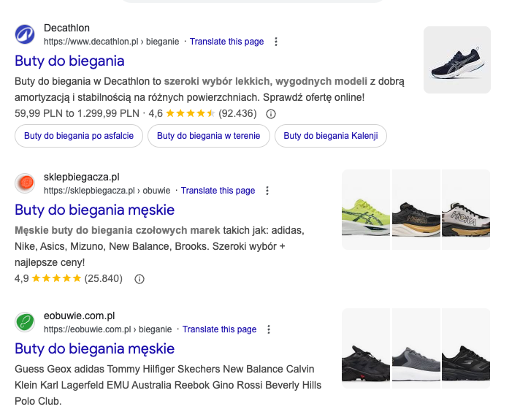Open eobuwie.com.pl 'Buty do biegania męskie' title

94,348
